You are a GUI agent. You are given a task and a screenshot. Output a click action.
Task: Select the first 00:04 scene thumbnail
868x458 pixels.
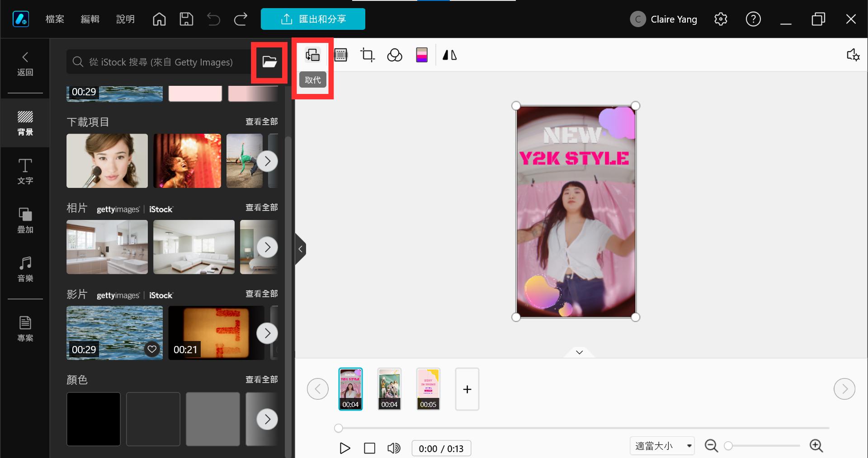click(x=350, y=389)
